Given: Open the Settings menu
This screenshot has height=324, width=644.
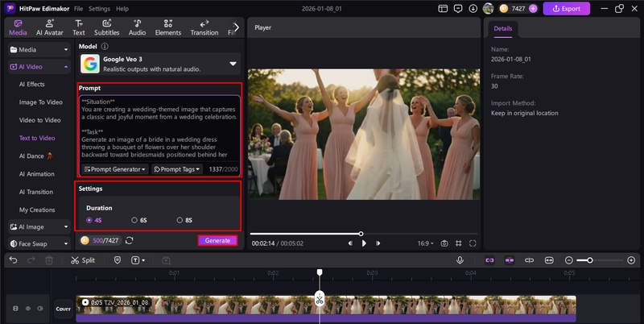Looking at the screenshot, I should pyautogui.click(x=100, y=8).
